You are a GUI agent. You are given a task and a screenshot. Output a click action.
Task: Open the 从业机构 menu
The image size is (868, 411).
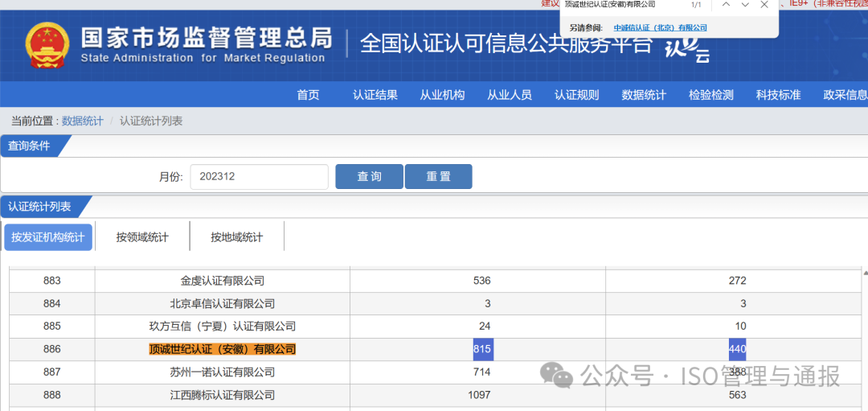[x=442, y=95]
